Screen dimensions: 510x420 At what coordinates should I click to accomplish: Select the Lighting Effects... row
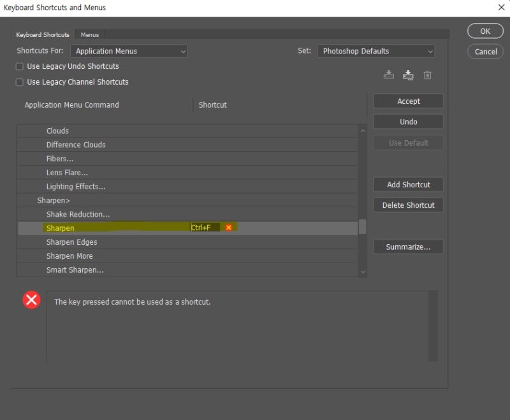tap(187, 187)
